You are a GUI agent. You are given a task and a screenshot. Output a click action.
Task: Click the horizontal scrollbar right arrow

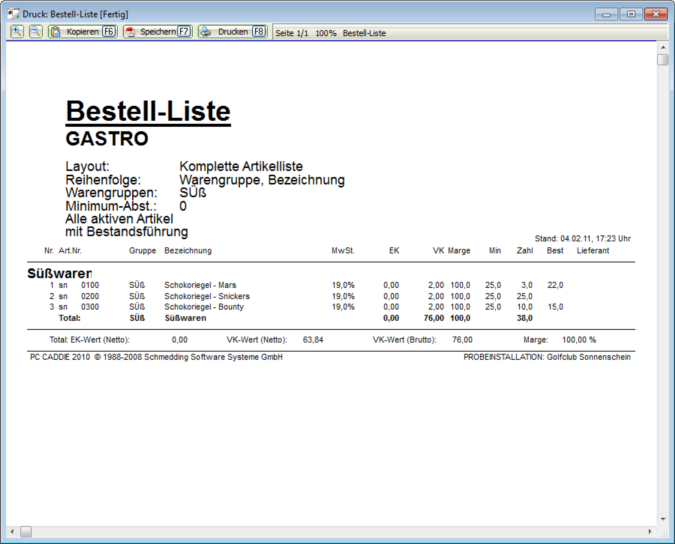pos(648,531)
